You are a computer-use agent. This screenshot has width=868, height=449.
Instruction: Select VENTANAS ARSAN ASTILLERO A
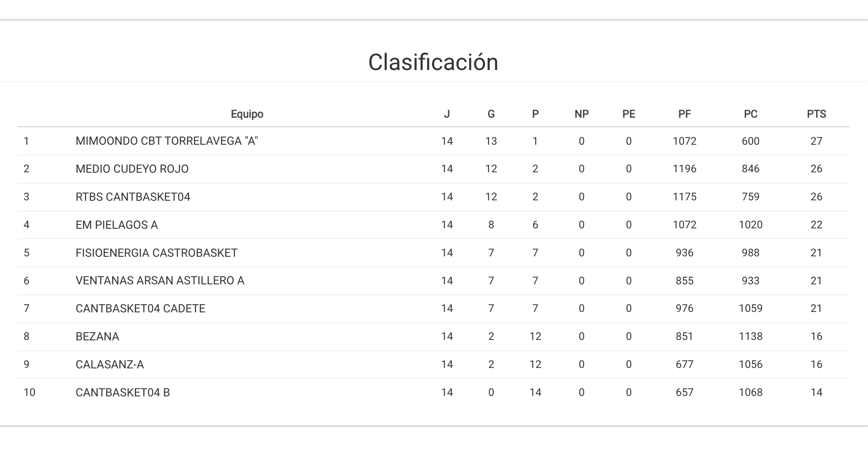click(x=160, y=281)
